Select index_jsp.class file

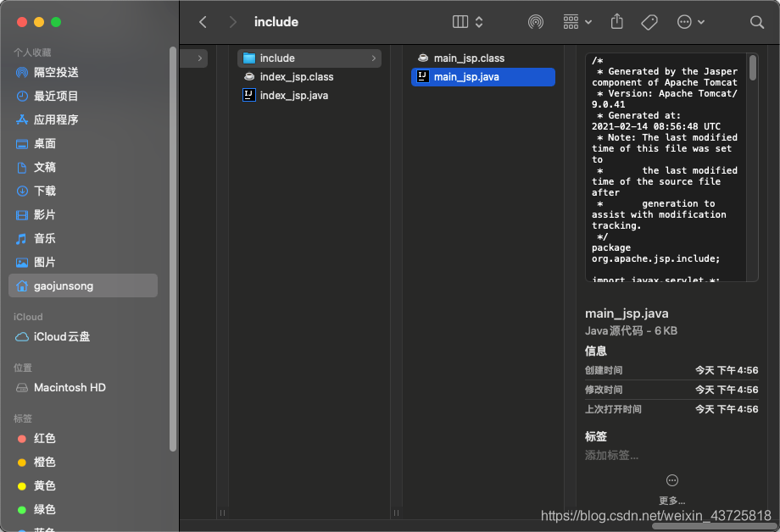309,77
